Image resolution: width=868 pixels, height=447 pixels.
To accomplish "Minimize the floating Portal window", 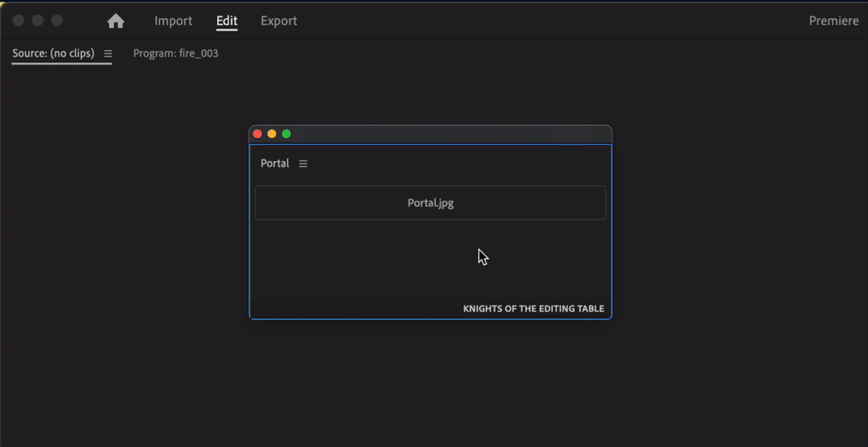I will pos(272,134).
